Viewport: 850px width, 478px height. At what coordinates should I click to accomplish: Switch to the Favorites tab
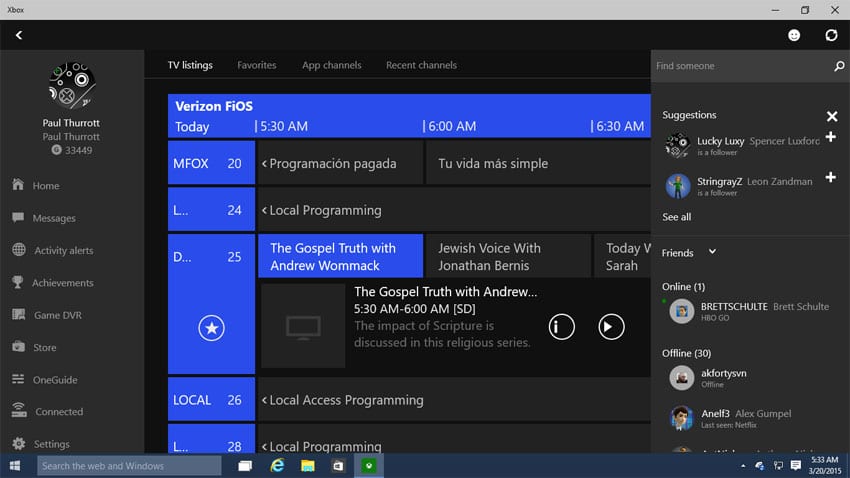pyautogui.click(x=257, y=66)
